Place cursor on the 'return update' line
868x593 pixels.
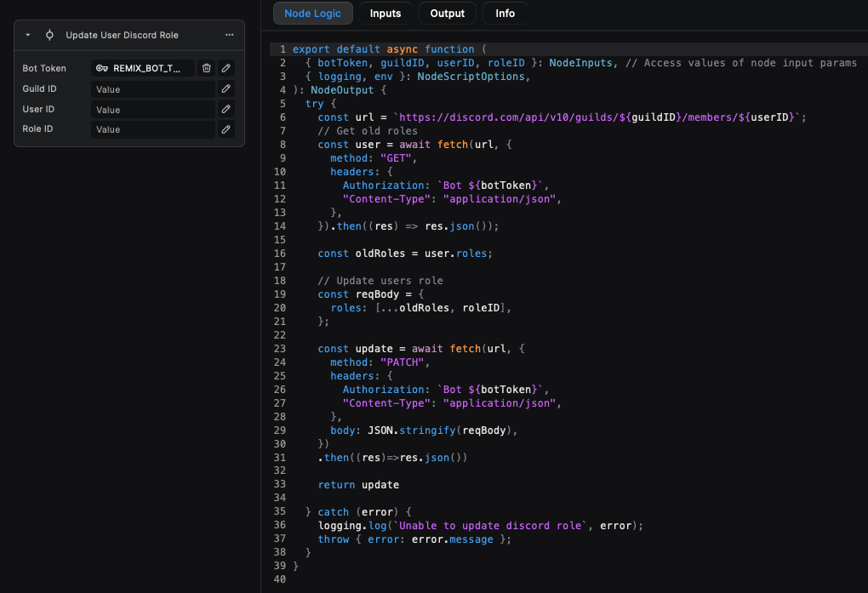(358, 485)
